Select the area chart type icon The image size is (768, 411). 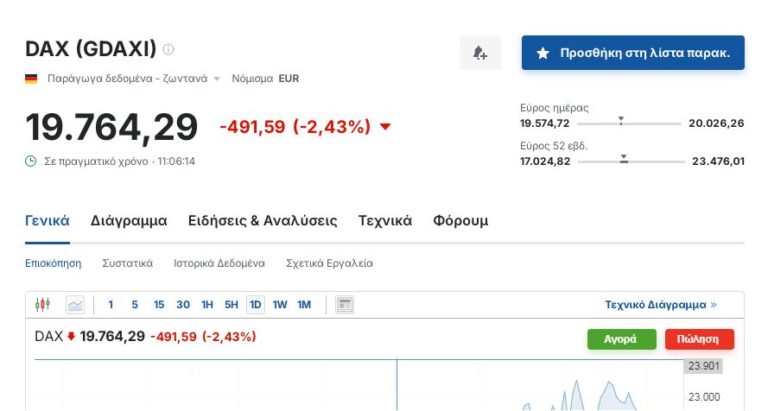[75, 305]
